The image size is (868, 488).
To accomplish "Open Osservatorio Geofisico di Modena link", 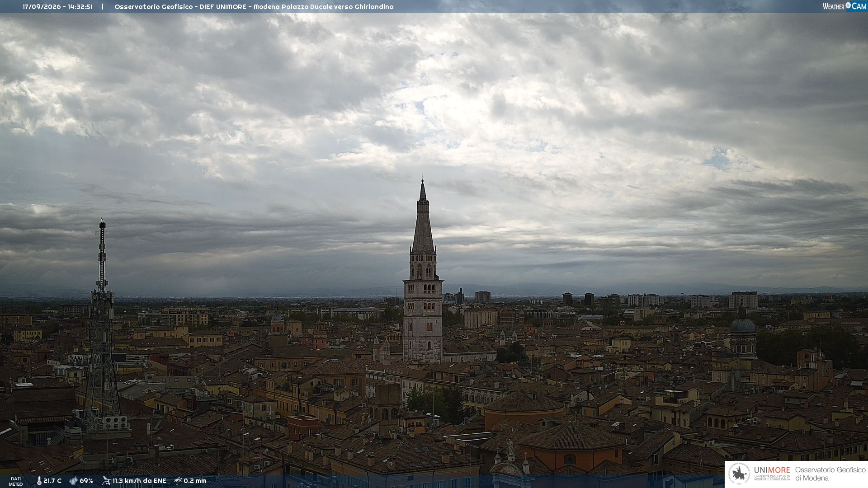I will [x=830, y=474].
